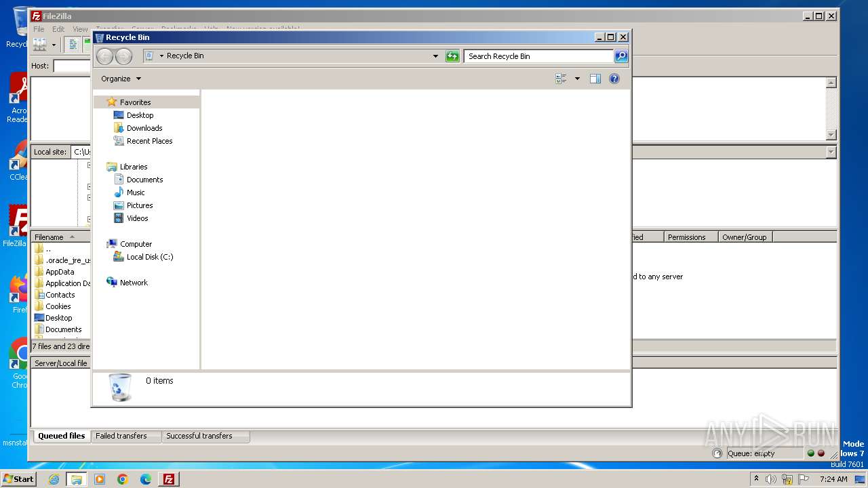Click the Search Recycle Bin input field

[x=539, y=56]
